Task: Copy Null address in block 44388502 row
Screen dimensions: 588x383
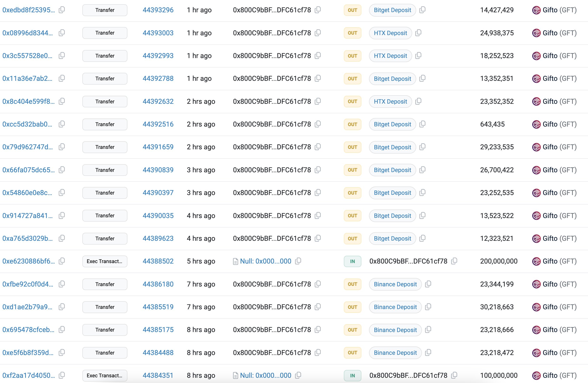Action: [298, 261]
